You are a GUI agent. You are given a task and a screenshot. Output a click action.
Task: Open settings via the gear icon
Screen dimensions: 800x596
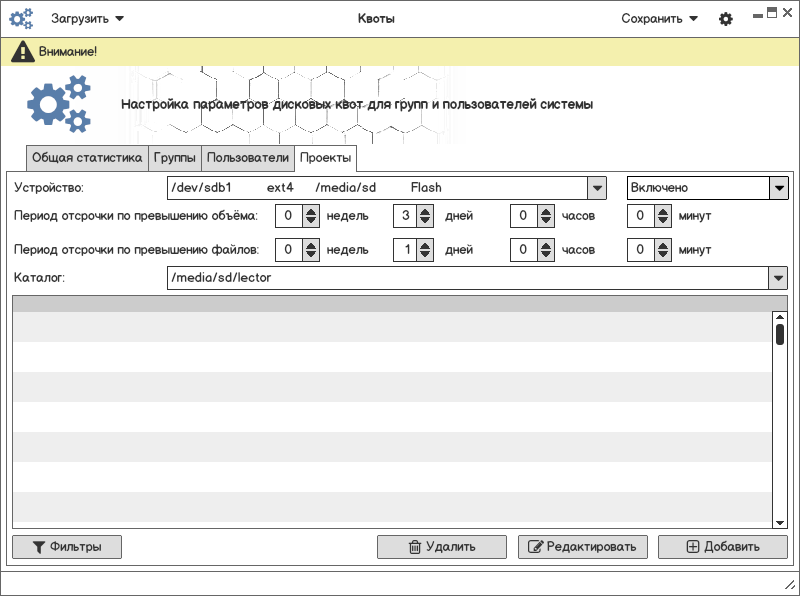coord(726,19)
